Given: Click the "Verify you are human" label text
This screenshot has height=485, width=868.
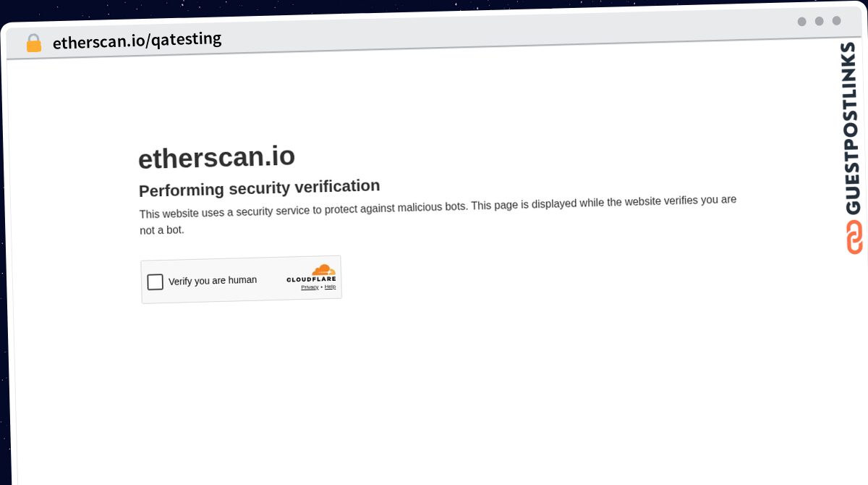Looking at the screenshot, I should click(x=213, y=280).
